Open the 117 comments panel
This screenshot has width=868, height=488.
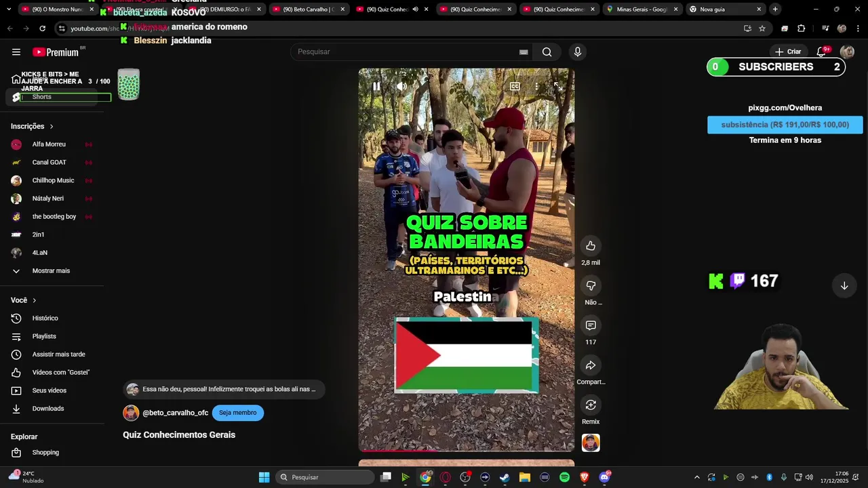[x=591, y=326]
